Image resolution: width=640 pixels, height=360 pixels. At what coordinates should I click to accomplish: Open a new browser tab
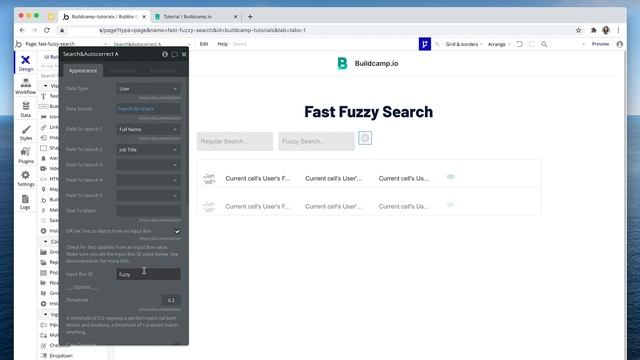[250, 17]
